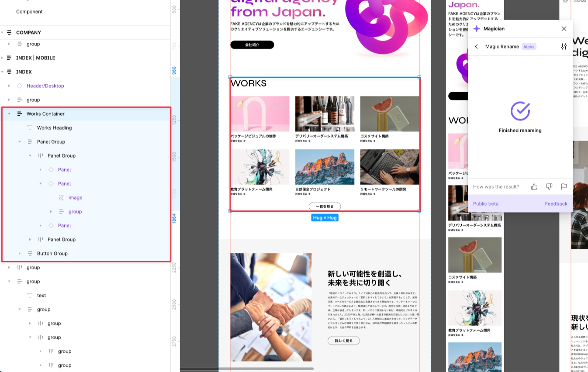Click 詳細を見る under パッケージビジュアルの制作
This screenshot has width=588, height=372.
click(x=238, y=141)
